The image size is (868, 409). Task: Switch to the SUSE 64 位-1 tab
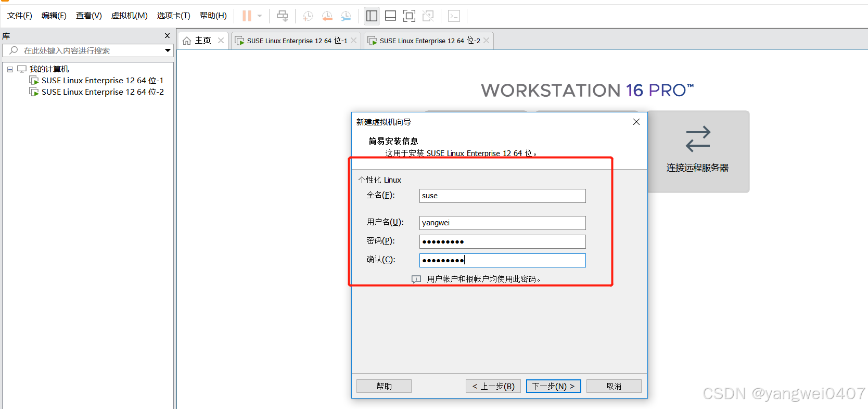(x=297, y=41)
